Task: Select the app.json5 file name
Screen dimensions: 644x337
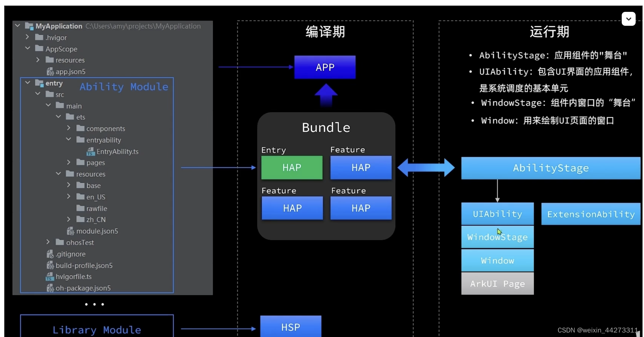Action: (70, 72)
